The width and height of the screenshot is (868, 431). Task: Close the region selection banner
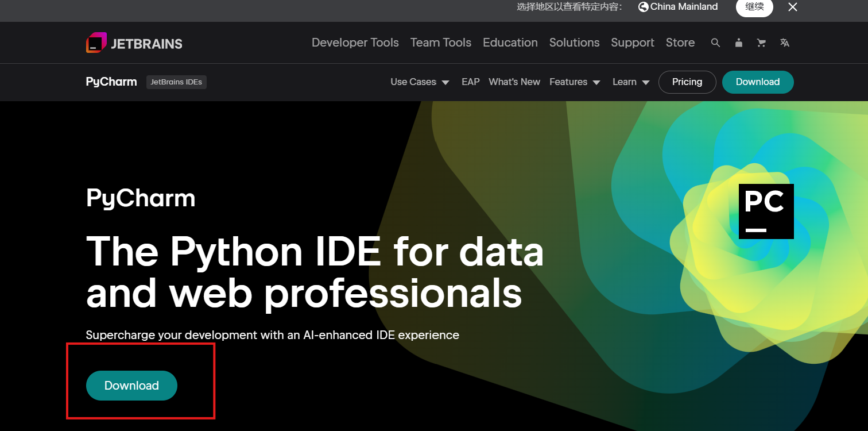(793, 7)
